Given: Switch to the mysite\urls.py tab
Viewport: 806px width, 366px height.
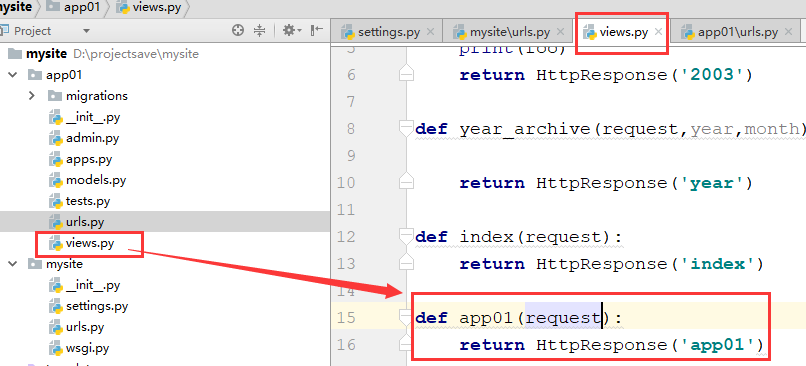Looking at the screenshot, I should click(x=509, y=32).
